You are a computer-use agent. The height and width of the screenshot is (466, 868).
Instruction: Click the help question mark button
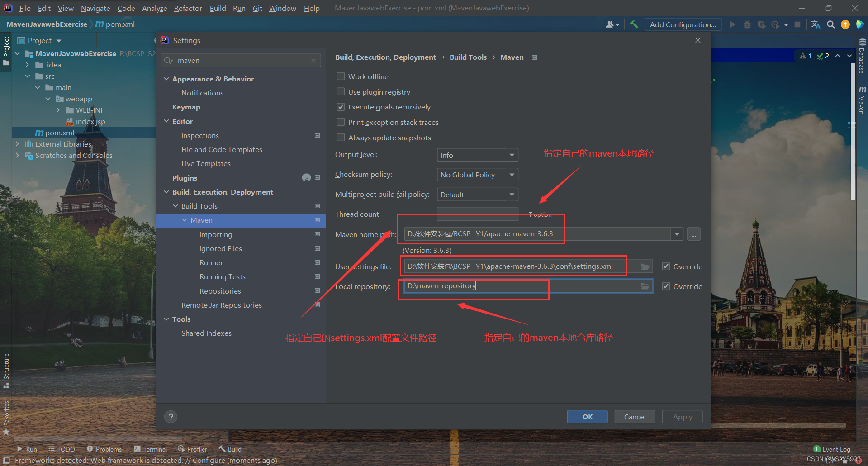[x=171, y=417]
